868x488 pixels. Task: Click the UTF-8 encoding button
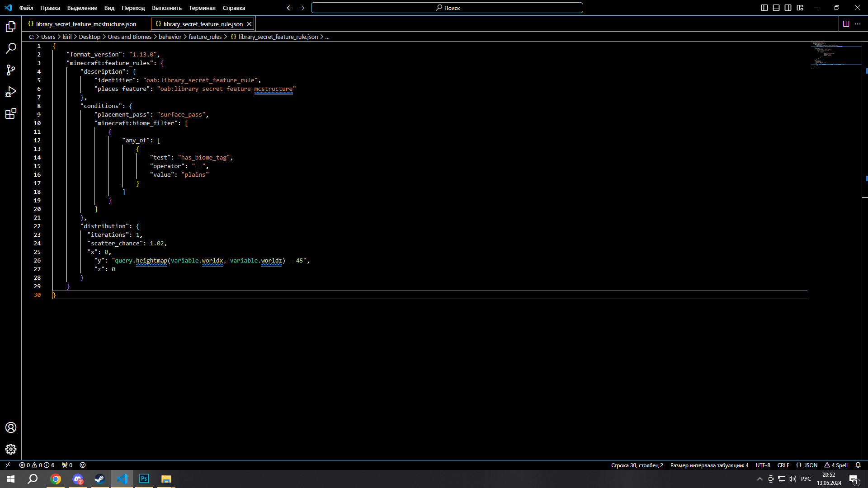tap(763, 465)
